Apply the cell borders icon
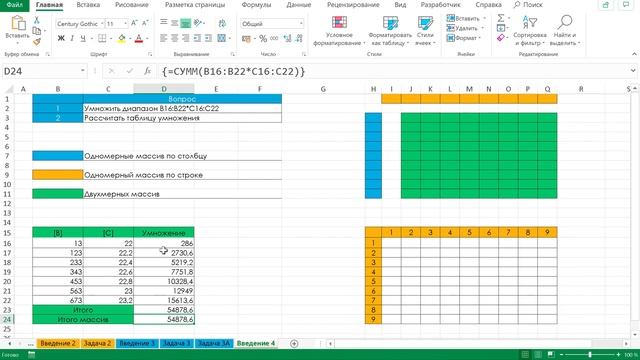Viewport: 640px width, 360px height. [x=102, y=38]
